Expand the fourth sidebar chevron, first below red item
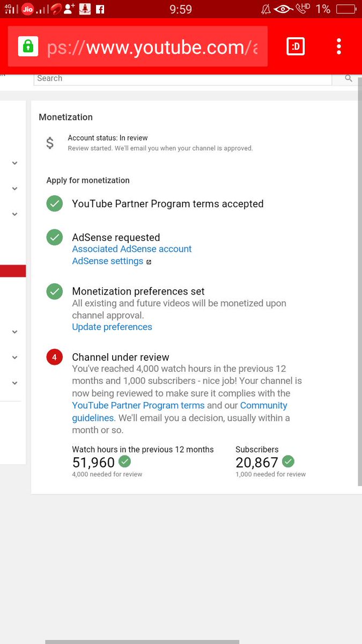Image resolution: width=362 pixels, height=644 pixels. coord(14,332)
